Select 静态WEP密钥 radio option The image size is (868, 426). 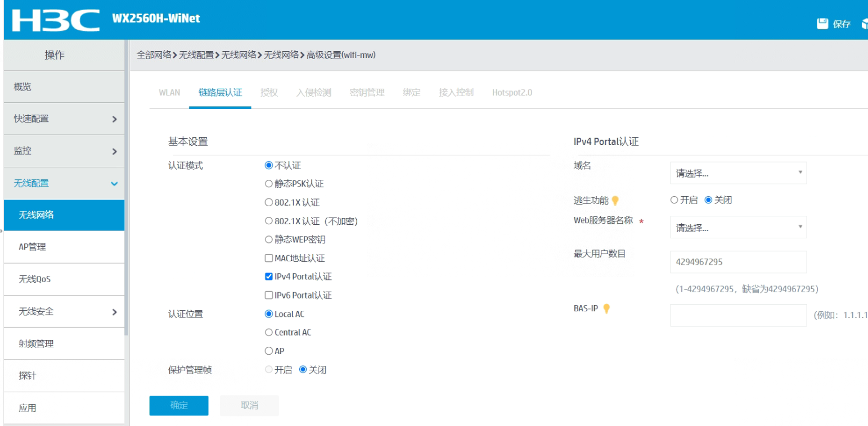tap(268, 239)
